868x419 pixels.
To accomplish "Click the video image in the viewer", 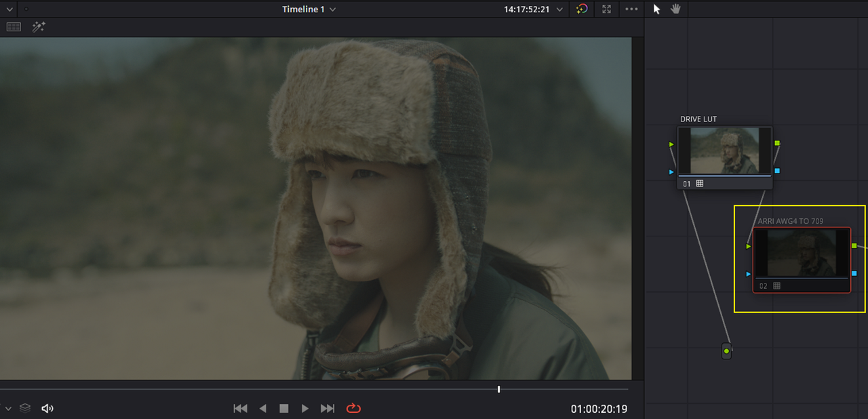I will pos(316,208).
